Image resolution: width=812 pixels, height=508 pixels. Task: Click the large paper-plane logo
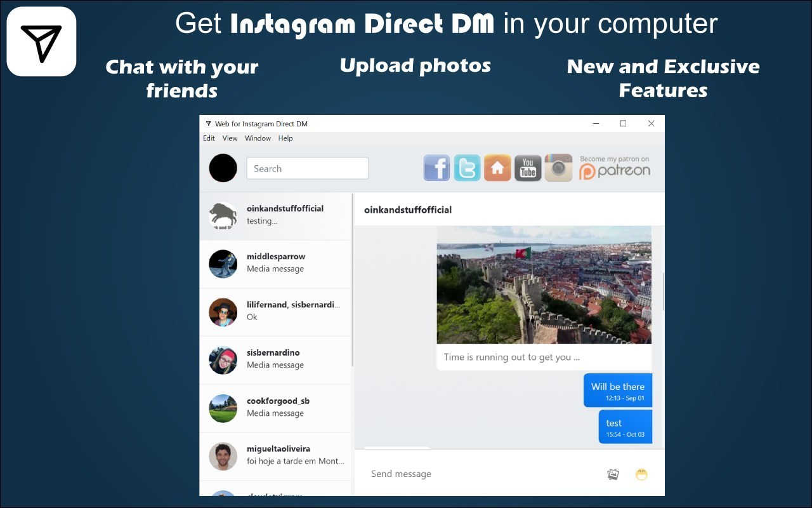pos(41,41)
